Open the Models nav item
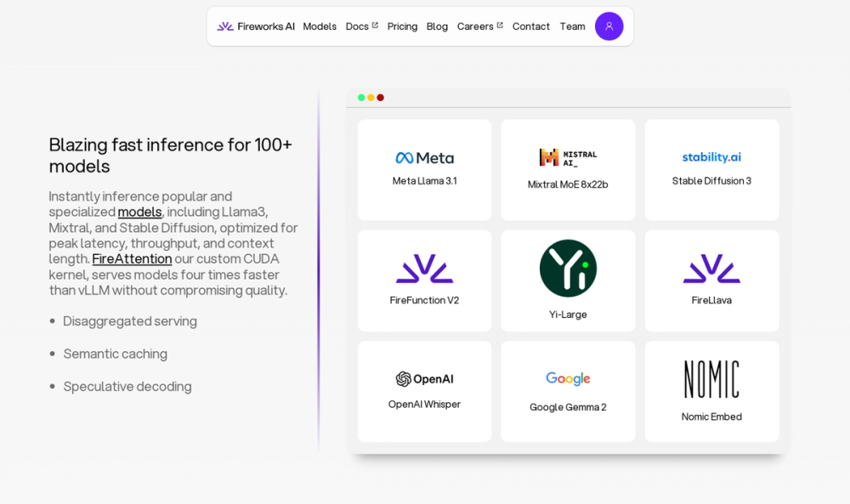The height and width of the screenshot is (504, 850). point(320,26)
